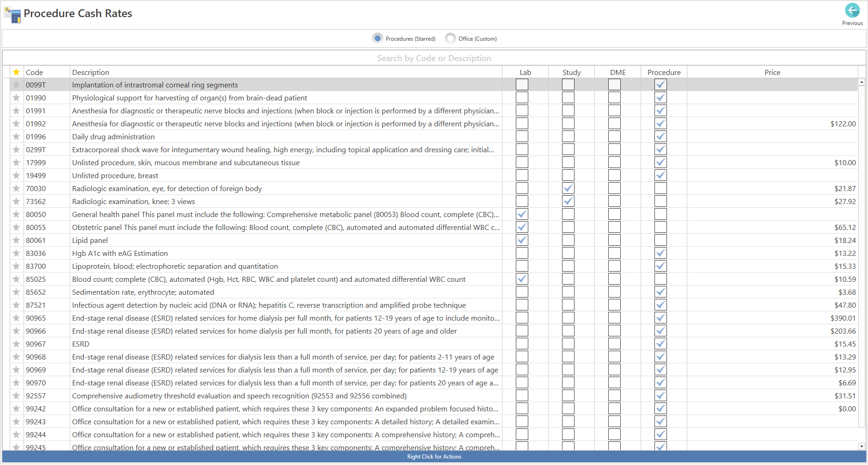Check Lab checkbox for code 83700
The width and height of the screenshot is (868, 465).
click(x=522, y=266)
